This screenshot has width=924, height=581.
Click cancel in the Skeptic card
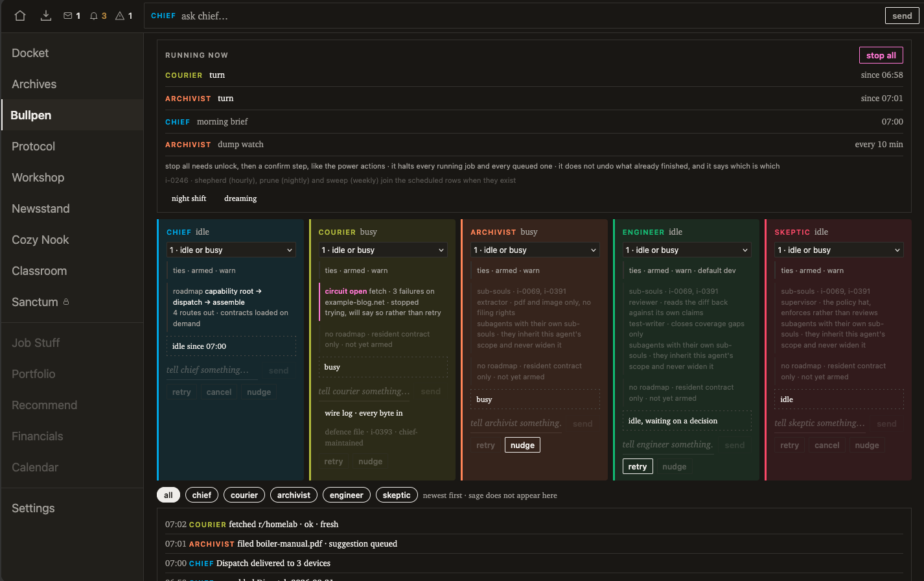tap(827, 445)
